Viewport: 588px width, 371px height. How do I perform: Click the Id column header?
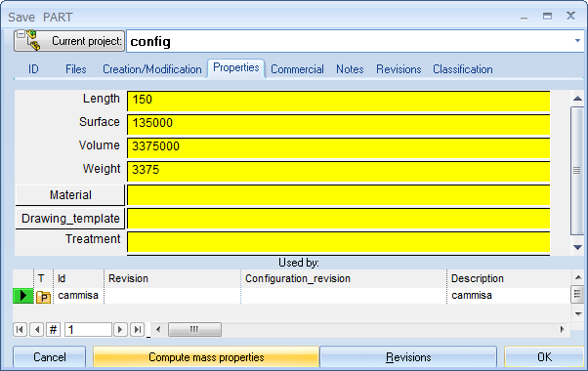click(78, 278)
